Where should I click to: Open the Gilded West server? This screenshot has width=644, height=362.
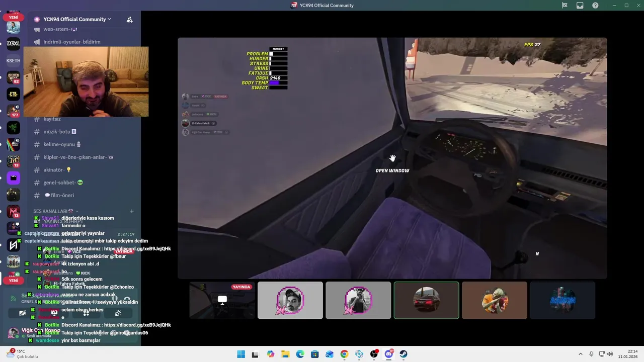[14, 77]
